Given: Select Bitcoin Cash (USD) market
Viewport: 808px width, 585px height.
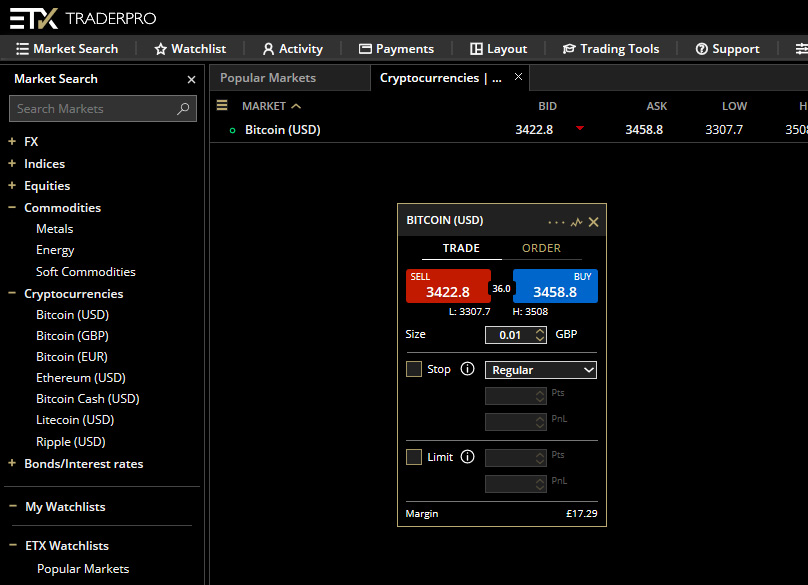Looking at the screenshot, I should [88, 399].
